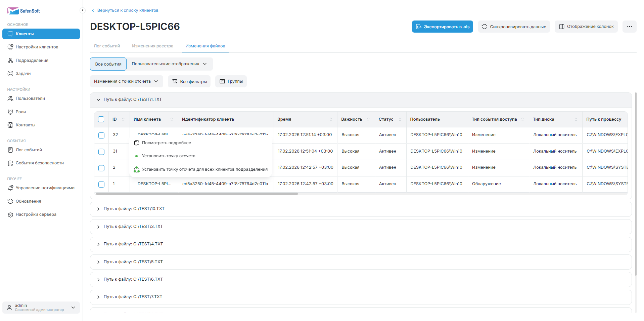The height and width of the screenshot is (321, 644).
Task: Select the checkbox for row ID 1
Action: pos(101,184)
